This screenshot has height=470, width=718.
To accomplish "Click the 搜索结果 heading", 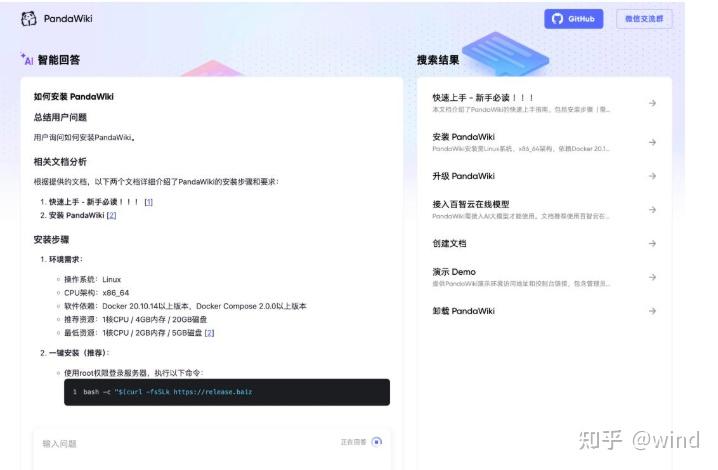I will click(438, 60).
